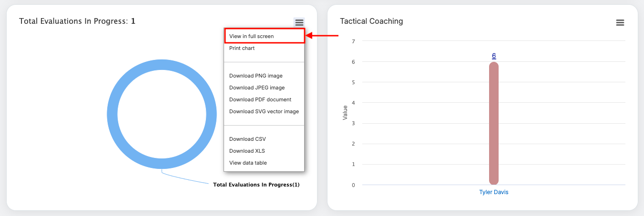Click the blue donut chart ring
644x216 pixels.
[x=112, y=115]
